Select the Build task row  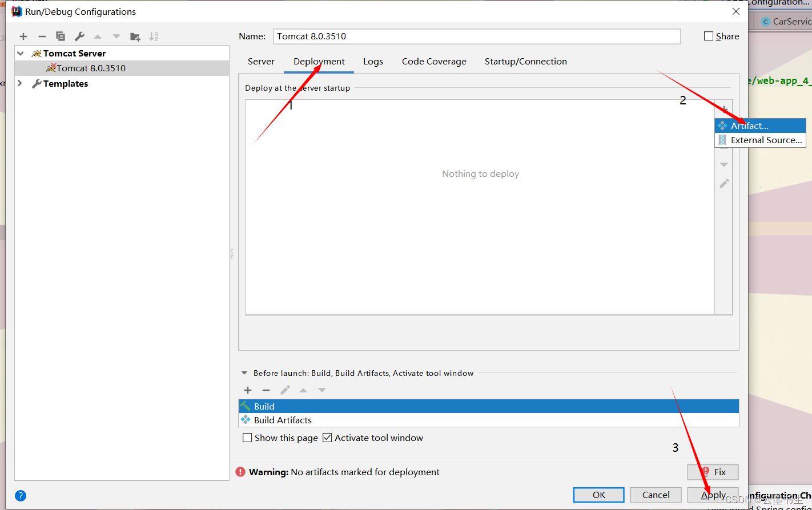coord(489,406)
